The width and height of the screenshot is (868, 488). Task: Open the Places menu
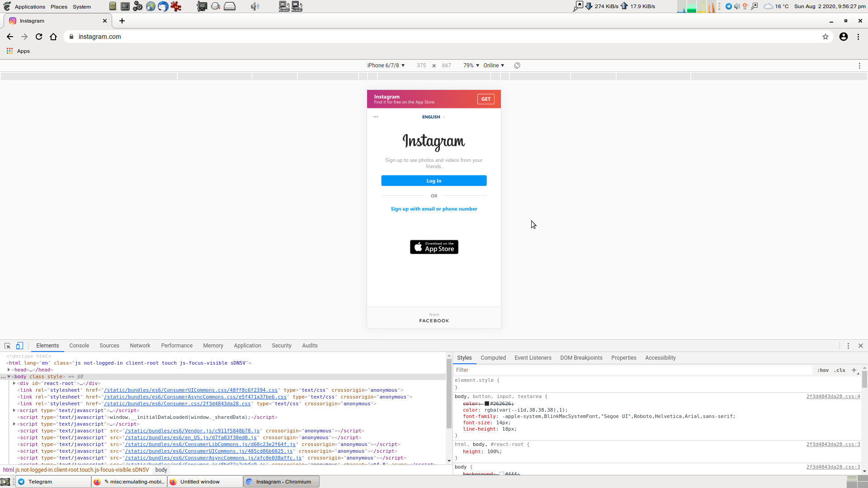coord(59,7)
